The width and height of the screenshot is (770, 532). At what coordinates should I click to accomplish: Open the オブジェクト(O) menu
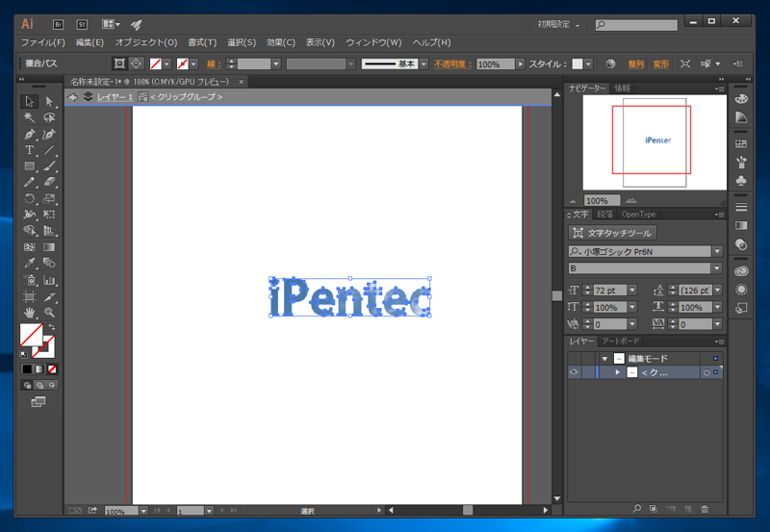click(x=146, y=42)
